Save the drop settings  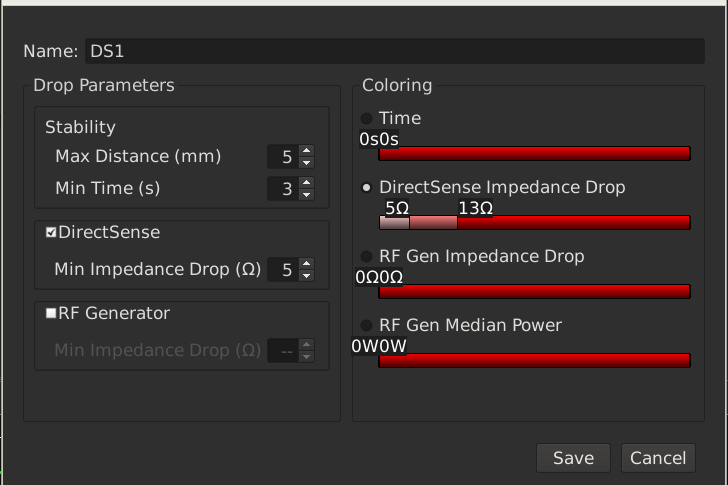pos(573,458)
